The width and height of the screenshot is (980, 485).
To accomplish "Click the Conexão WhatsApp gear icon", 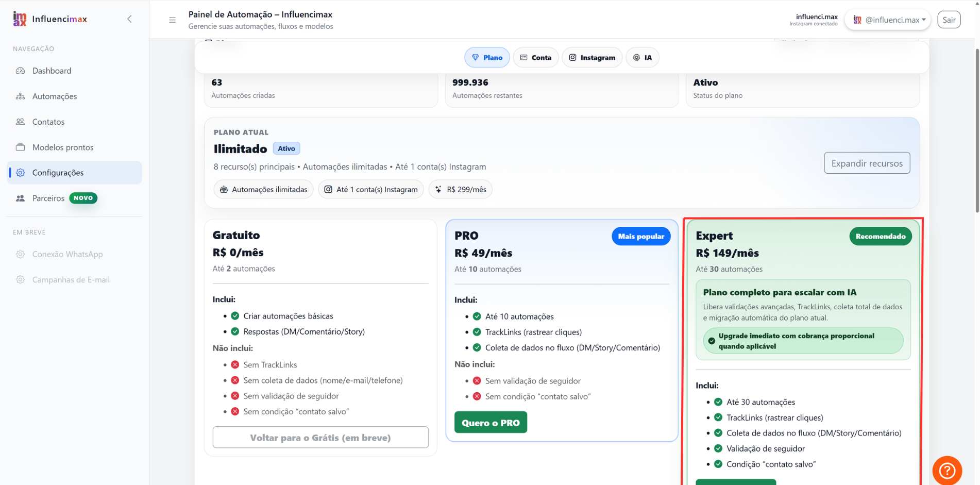I will tap(21, 254).
